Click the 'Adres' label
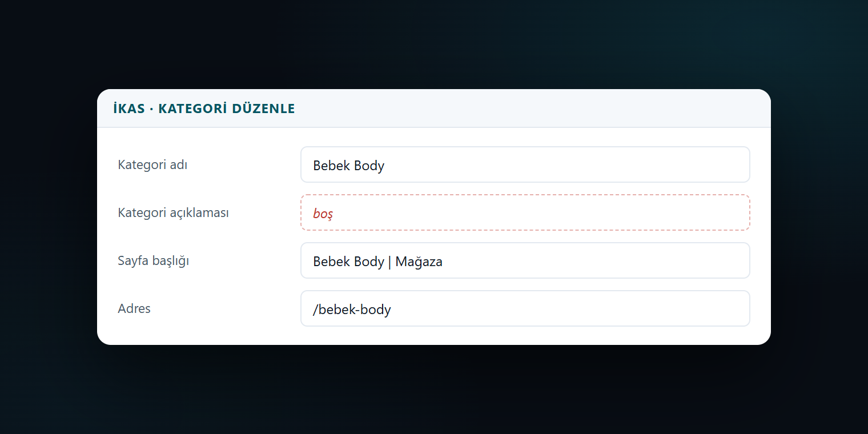Screen dimensions: 868x434 point(134,308)
